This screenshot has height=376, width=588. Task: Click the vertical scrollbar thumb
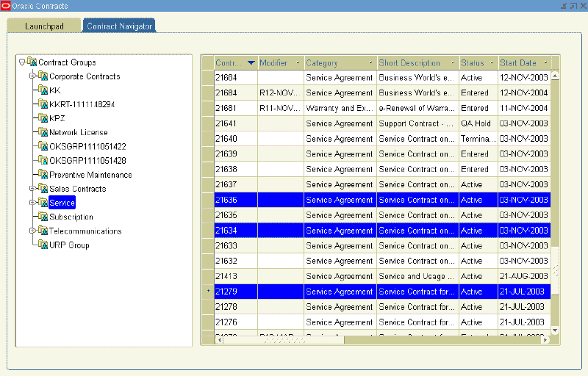[555, 270]
